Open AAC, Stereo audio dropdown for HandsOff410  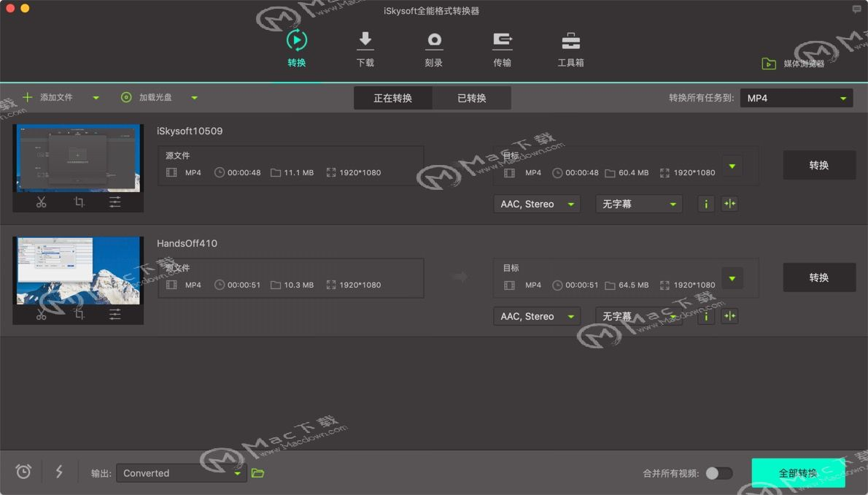coord(536,316)
